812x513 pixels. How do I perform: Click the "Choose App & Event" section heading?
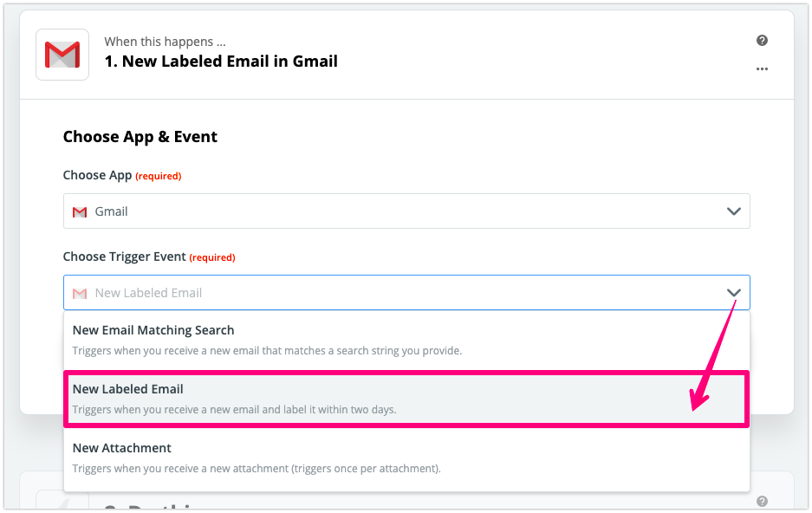140,137
